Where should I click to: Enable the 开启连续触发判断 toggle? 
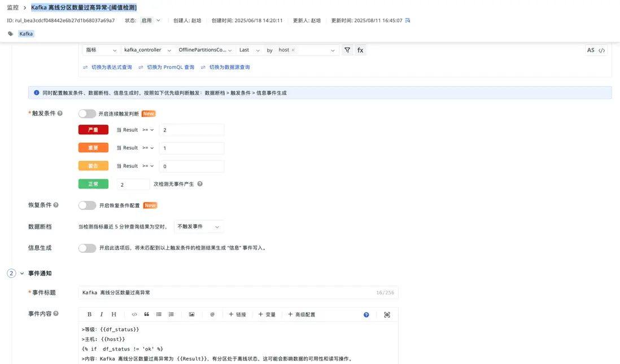(x=87, y=113)
